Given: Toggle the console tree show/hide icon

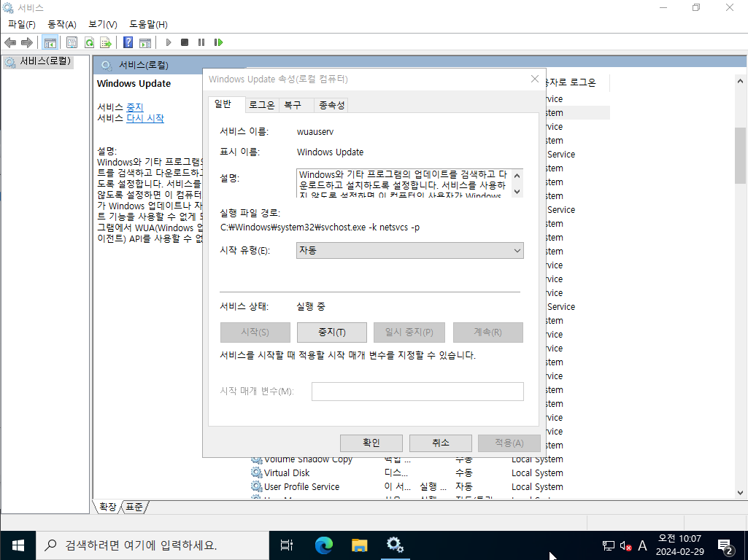Looking at the screenshot, I should (x=50, y=42).
